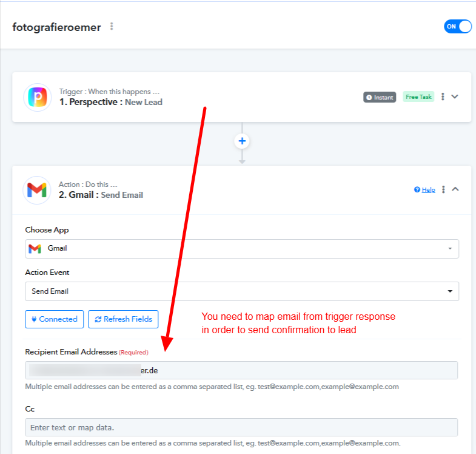Screen dimensions: 476x454
Task: Add a step with the plus button
Action: [242, 141]
